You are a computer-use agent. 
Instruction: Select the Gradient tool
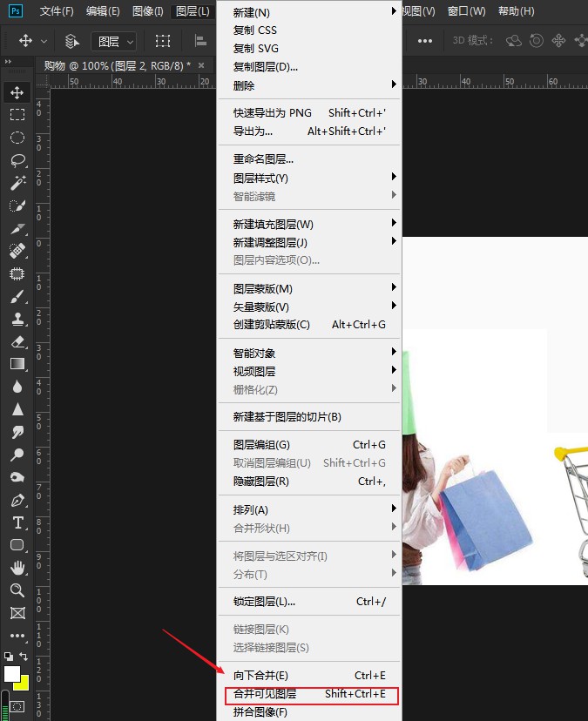pos(17,364)
